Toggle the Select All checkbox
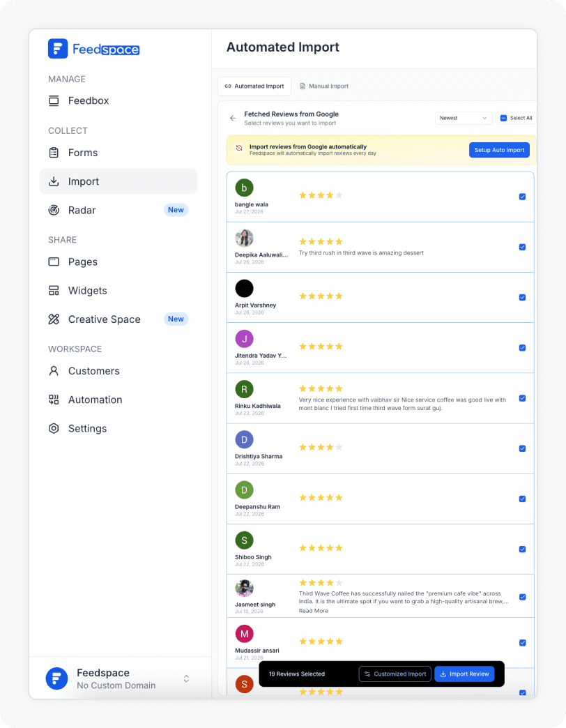 pos(503,119)
